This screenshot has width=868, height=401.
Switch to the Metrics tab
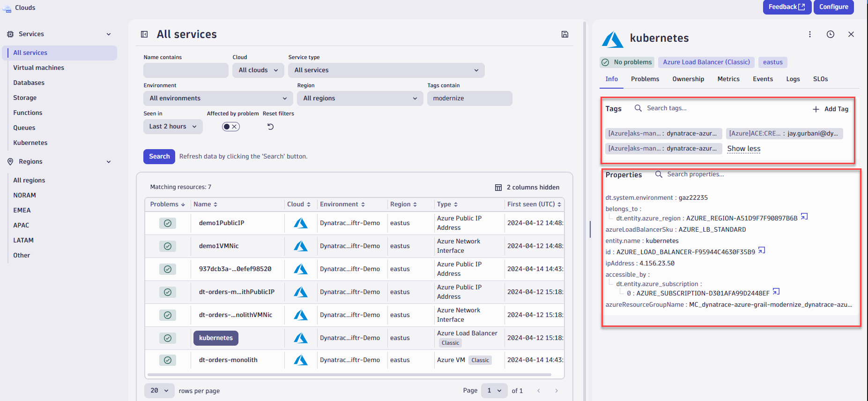(728, 79)
